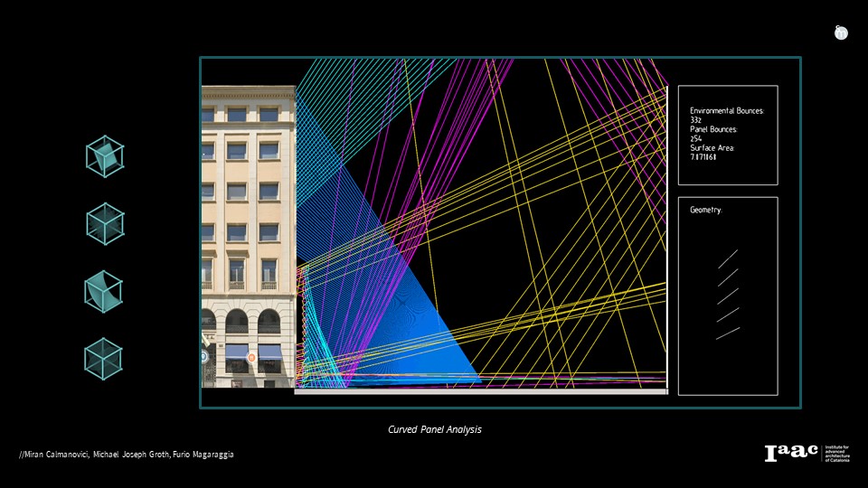Select the second cube icon with vertical panels
868x488 pixels.
[x=105, y=223]
